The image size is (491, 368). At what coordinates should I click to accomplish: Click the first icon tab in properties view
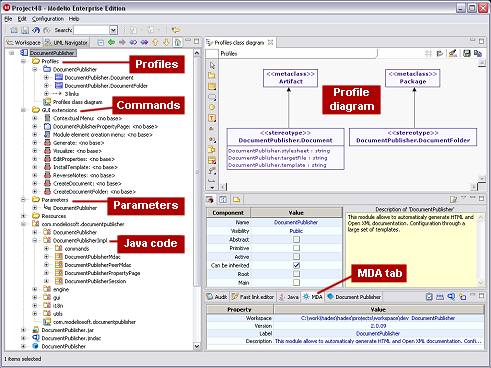210,200
